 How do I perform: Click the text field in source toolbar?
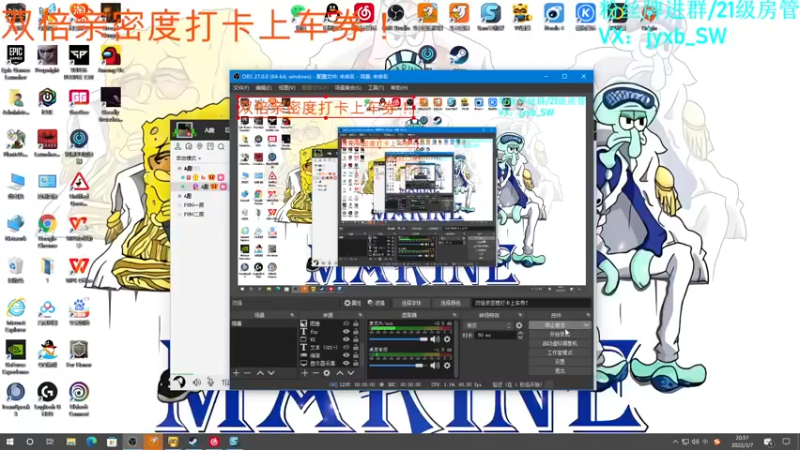531,303
